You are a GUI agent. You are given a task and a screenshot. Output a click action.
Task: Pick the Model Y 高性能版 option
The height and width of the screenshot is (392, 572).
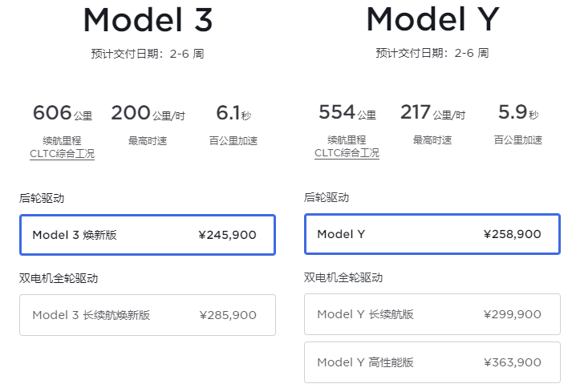click(x=432, y=362)
